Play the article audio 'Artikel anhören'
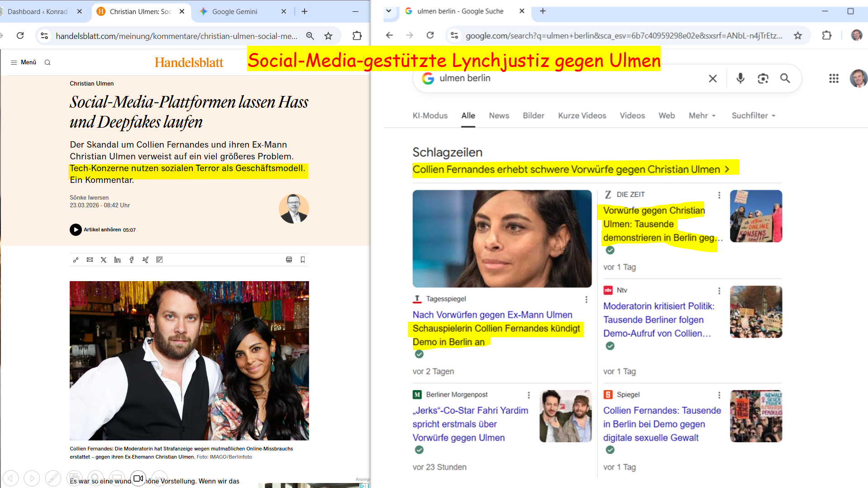Viewport: 868px width, 488px height. coord(76,230)
